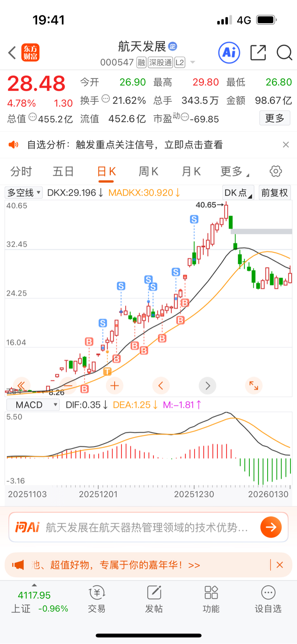Tap the verified badge beside 航天发展
This screenshot has width=297, height=644.
172,46
